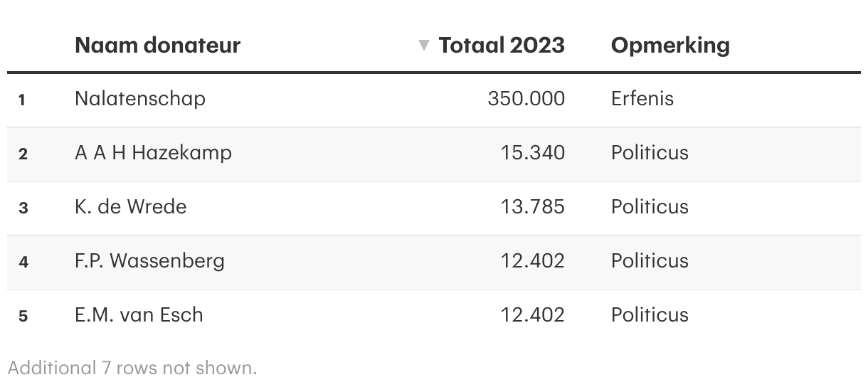Sort by Naam donateur column header
The height and width of the screenshot is (387, 868).
[x=157, y=46]
